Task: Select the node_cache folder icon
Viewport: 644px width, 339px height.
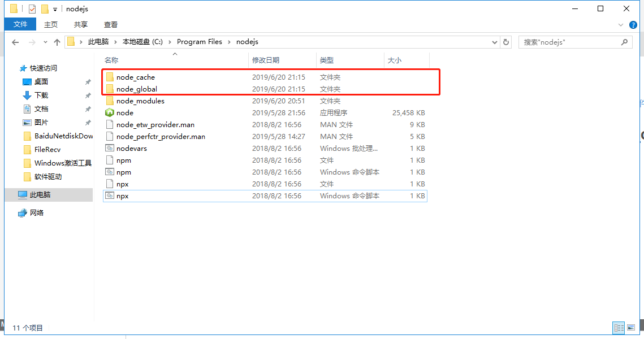Action: tap(110, 77)
